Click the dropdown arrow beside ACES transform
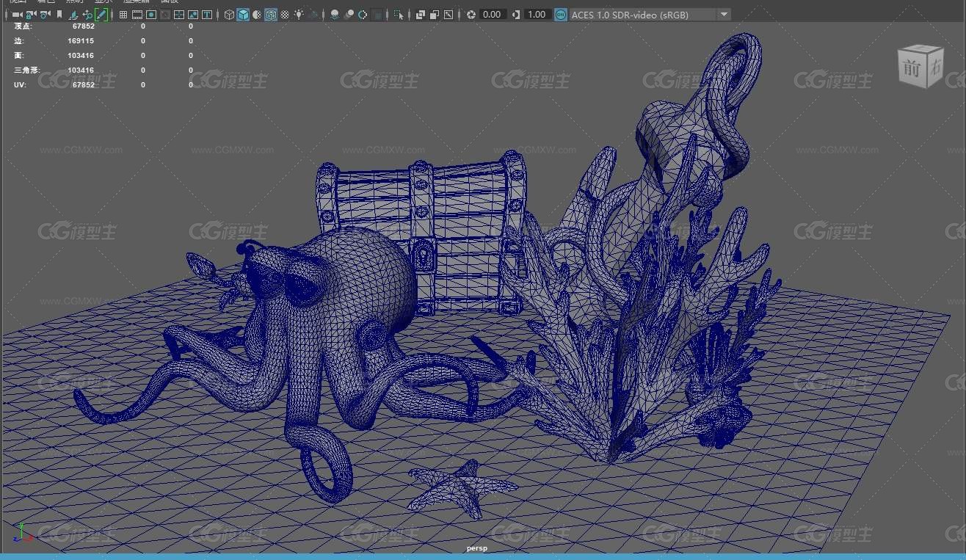The width and height of the screenshot is (966, 560). click(724, 15)
